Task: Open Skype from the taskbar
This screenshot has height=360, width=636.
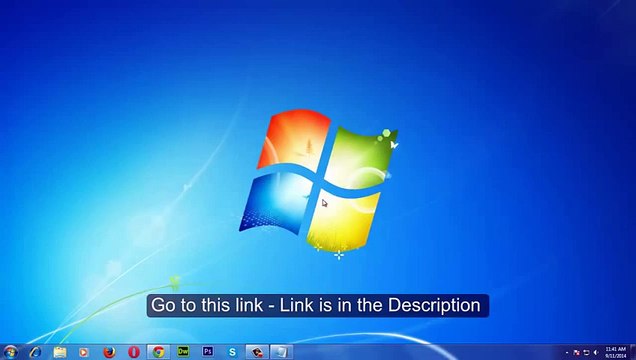Action: (232, 352)
